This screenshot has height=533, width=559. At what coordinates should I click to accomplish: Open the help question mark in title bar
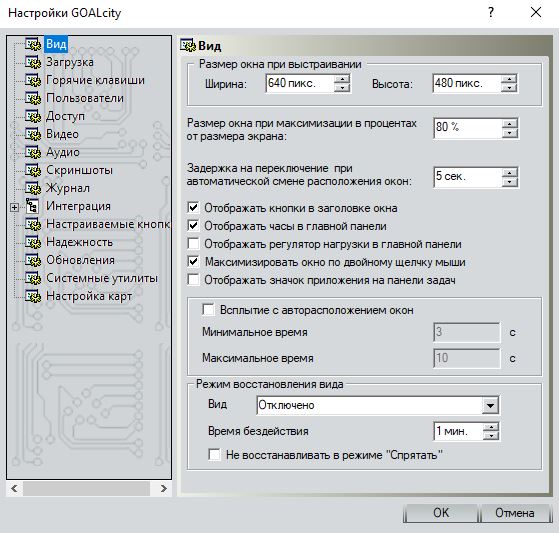491,13
